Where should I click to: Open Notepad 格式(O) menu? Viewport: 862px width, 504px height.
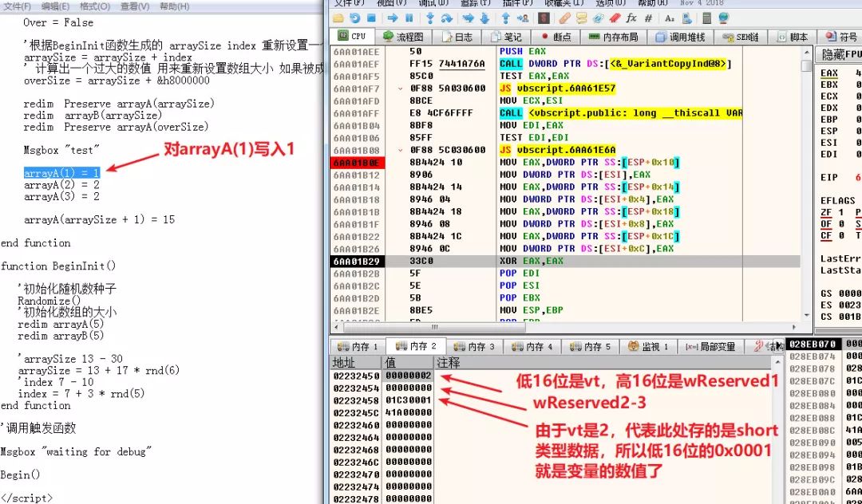click(94, 6)
